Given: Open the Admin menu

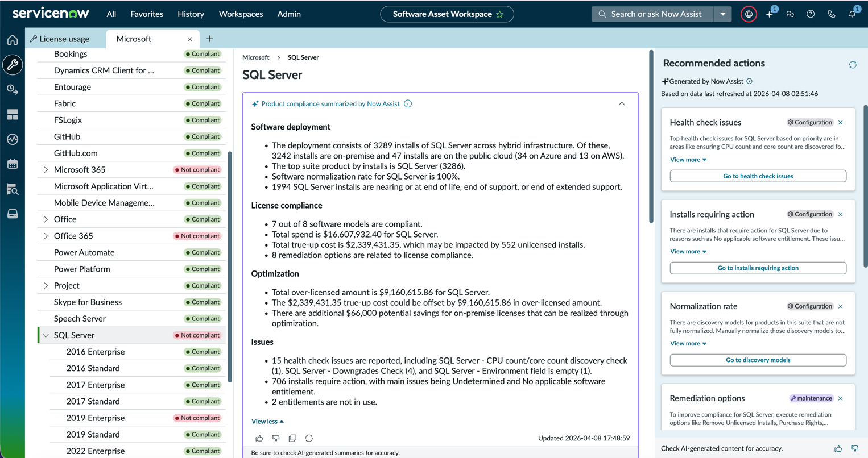Looking at the screenshot, I should click(289, 14).
